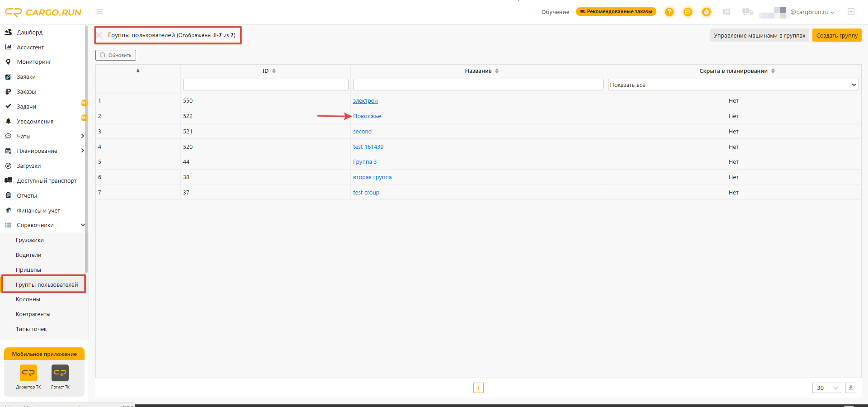Image resolution: width=868 pixels, height=407 pixels.
Task: Click the Обновить refresh button
Action: coord(116,55)
